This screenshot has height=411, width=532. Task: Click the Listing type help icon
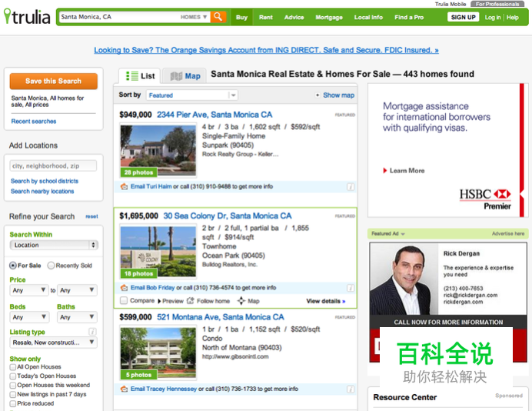(92, 332)
